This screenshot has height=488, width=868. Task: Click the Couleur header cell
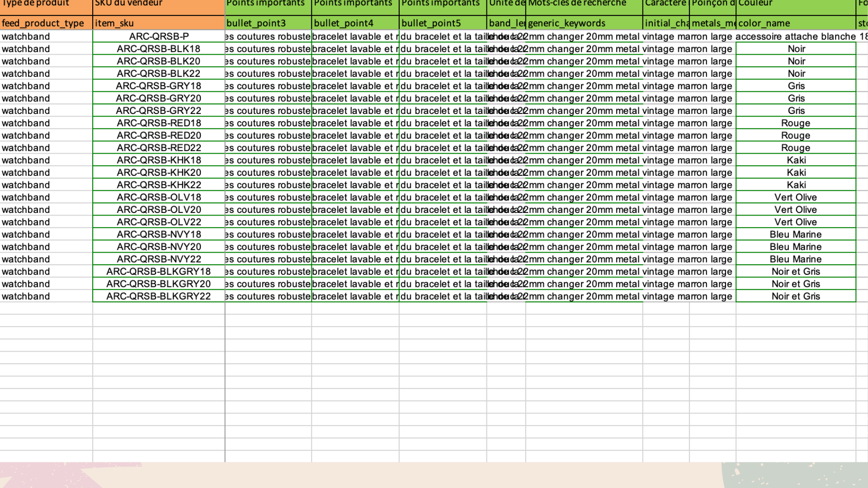point(795,5)
